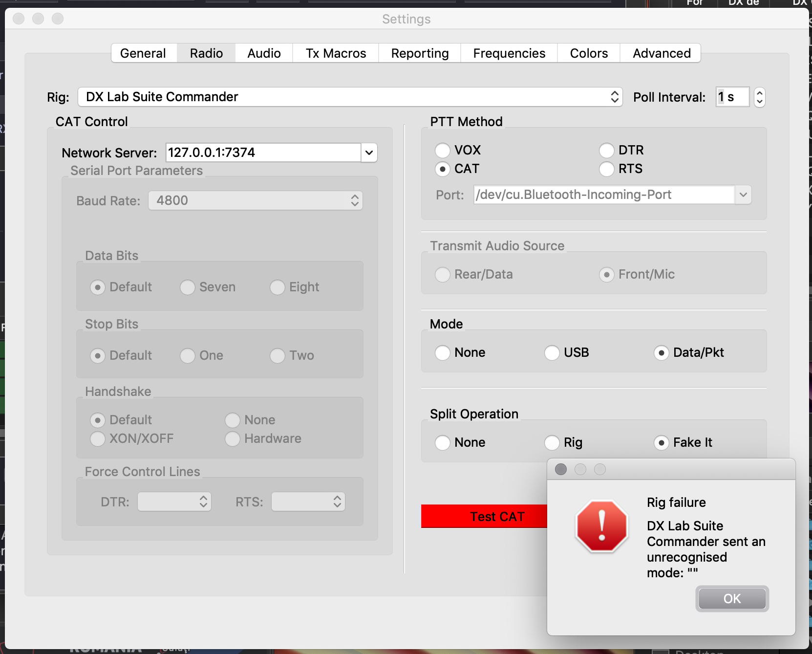Viewport: 812px width, 654px height.
Task: Set Split Operation to Rig
Action: point(552,442)
